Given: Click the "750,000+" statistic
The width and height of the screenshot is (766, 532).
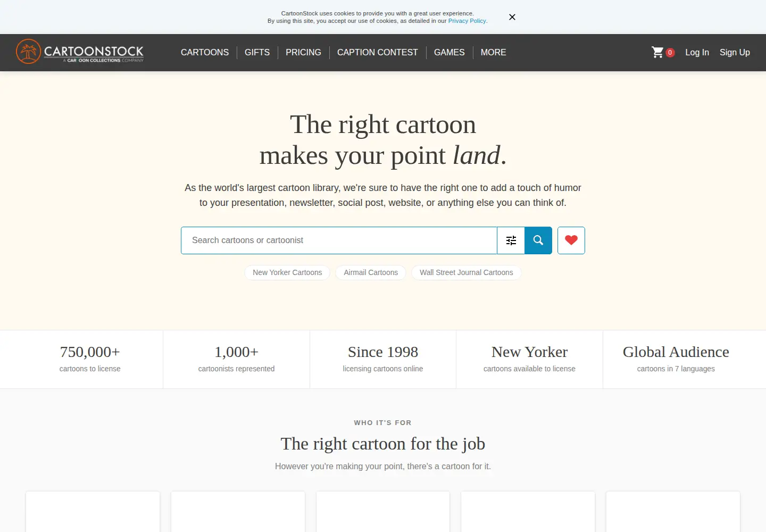Looking at the screenshot, I should [x=90, y=352].
